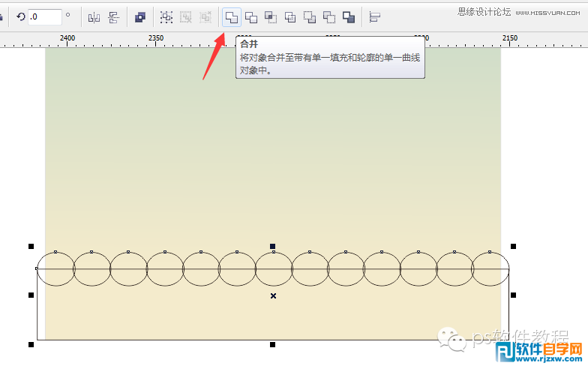The width and height of the screenshot is (588, 369).
Task: Click the ruler mark labeled 2150
Action: point(510,38)
